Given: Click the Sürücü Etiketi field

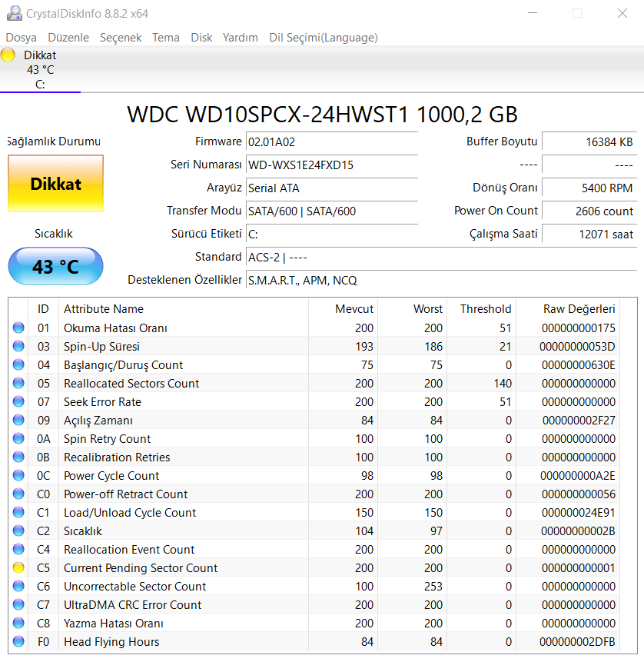Looking at the screenshot, I should click(332, 234).
